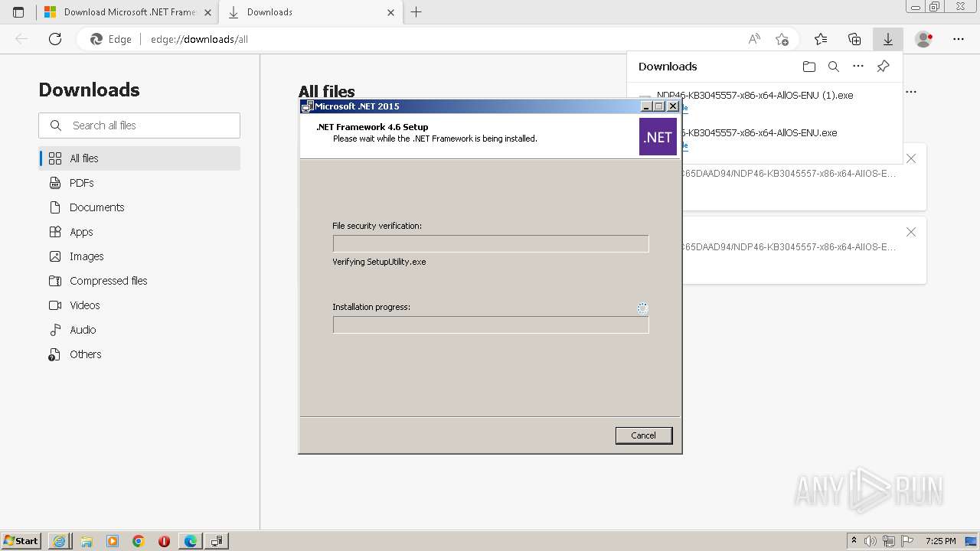
Task: Click the Read aloud icon in address bar
Action: pos(754,39)
